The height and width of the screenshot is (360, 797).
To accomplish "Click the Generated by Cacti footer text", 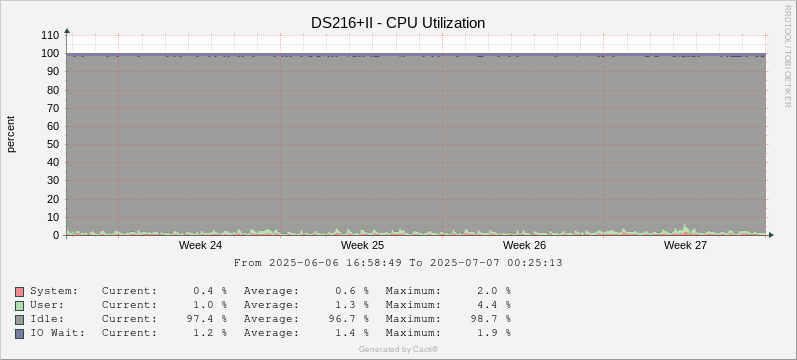I will pos(398,349).
